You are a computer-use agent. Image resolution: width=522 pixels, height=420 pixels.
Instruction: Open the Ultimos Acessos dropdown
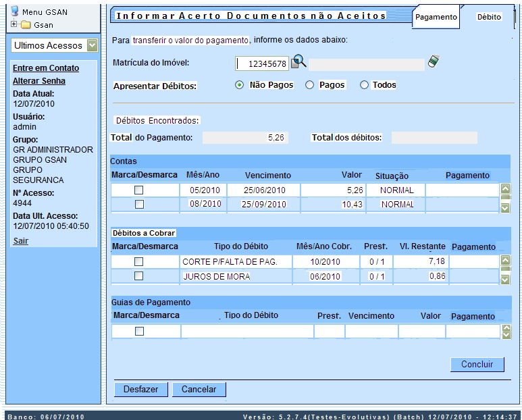click(93, 46)
